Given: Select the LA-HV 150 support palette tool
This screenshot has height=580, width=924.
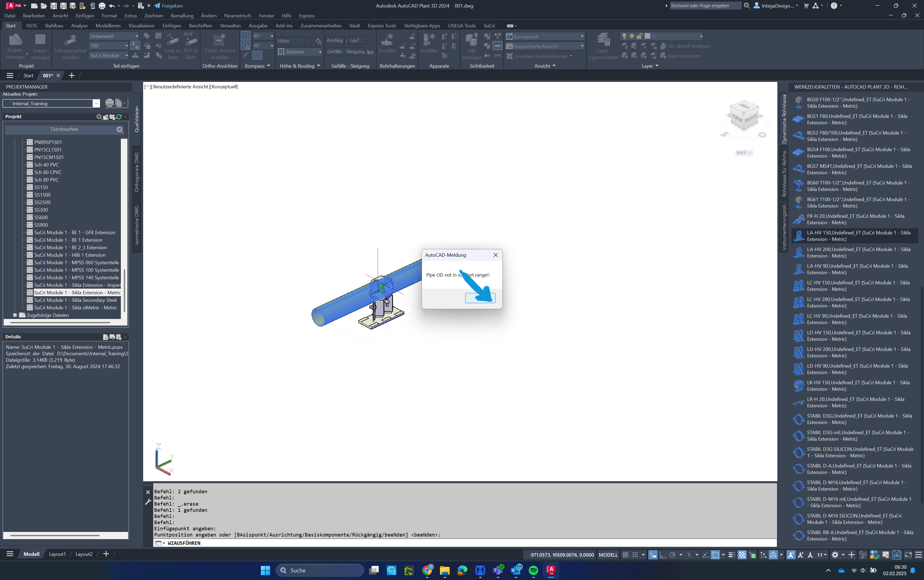Looking at the screenshot, I should tap(854, 236).
